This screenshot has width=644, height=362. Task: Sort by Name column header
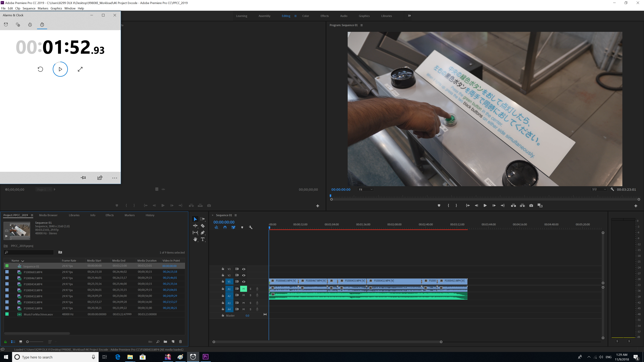[x=15, y=261]
